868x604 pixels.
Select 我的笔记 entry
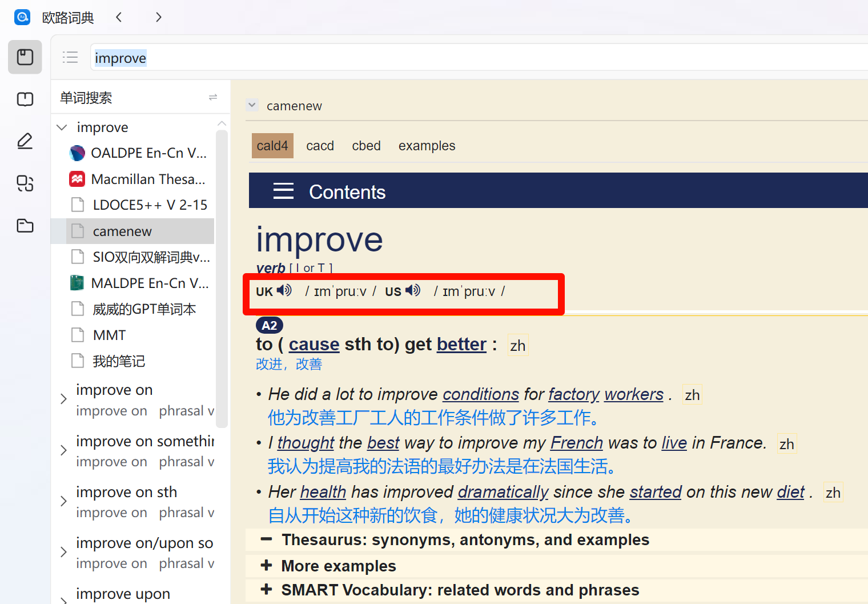pyautogui.click(x=140, y=361)
